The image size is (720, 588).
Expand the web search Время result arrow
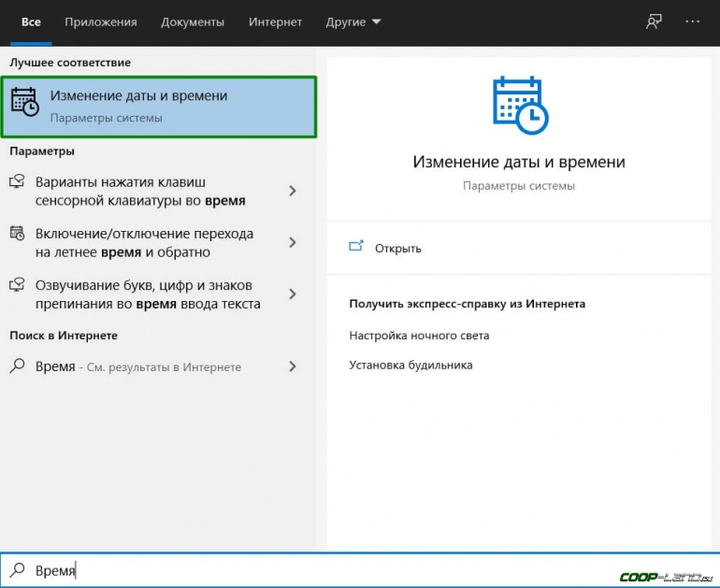(293, 366)
